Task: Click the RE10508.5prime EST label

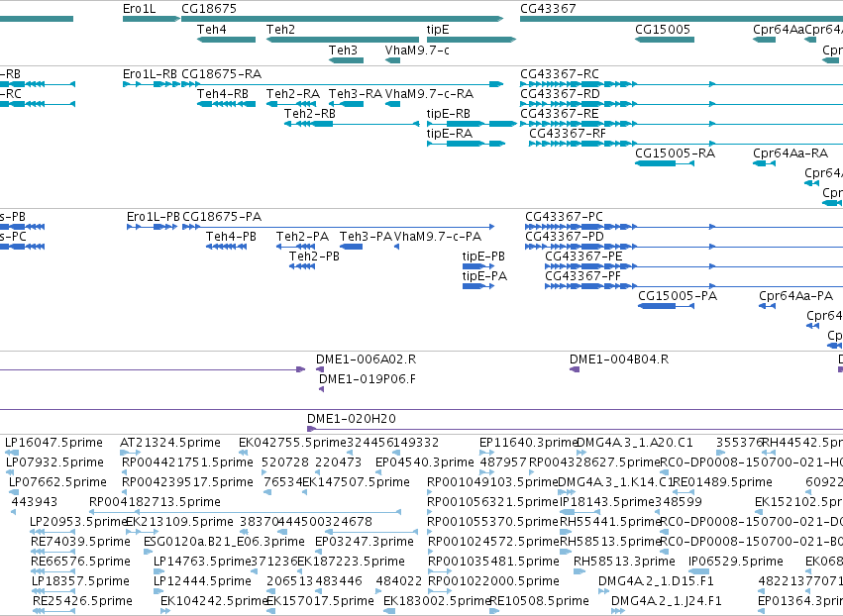Action: 539,601
